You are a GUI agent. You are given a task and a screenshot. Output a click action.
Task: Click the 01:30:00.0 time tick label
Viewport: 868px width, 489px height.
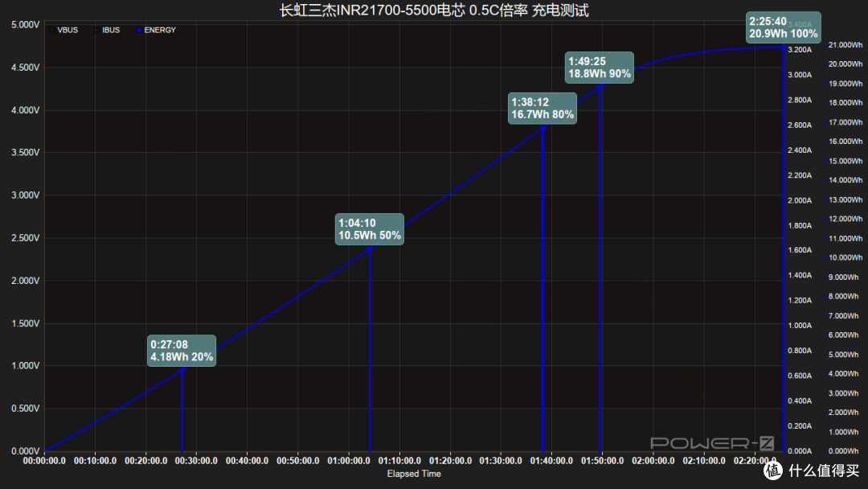click(x=501, y=461)
